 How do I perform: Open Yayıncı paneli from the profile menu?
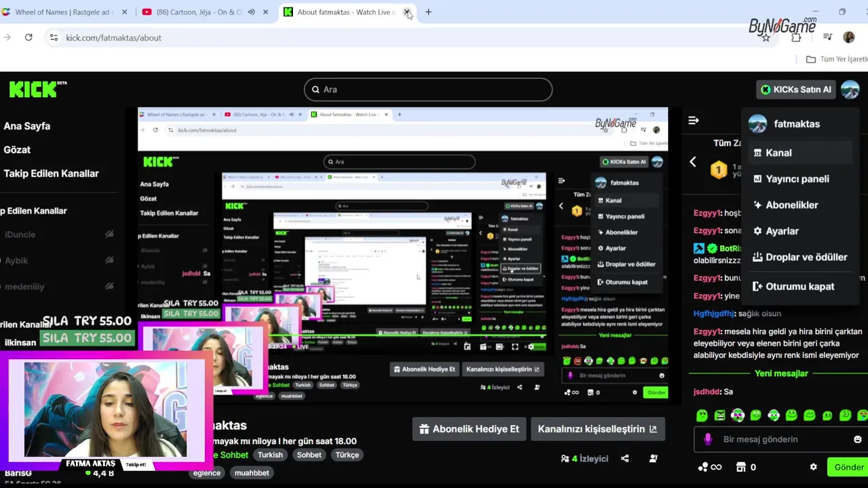[800, 179]
